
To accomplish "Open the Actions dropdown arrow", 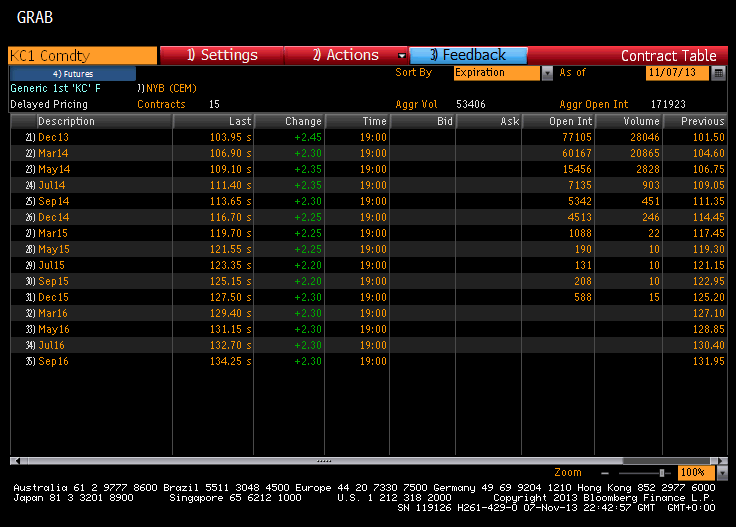I will tap(401, 55).
